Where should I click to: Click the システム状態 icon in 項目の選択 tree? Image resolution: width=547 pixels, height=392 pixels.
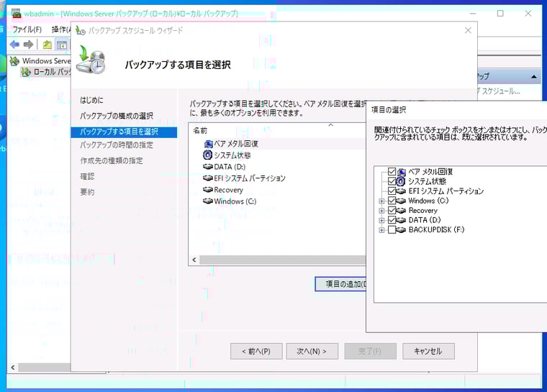point(401,181)
